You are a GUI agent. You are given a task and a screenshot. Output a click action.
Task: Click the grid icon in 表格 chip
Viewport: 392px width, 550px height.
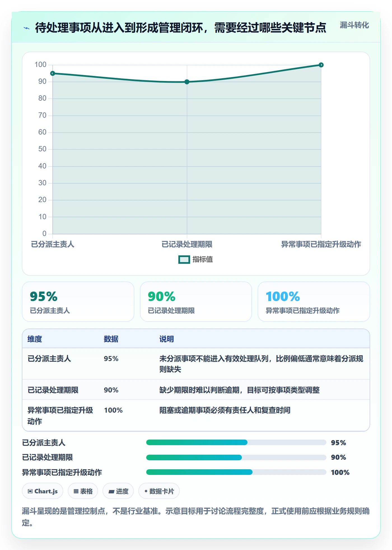coord(76,491)
